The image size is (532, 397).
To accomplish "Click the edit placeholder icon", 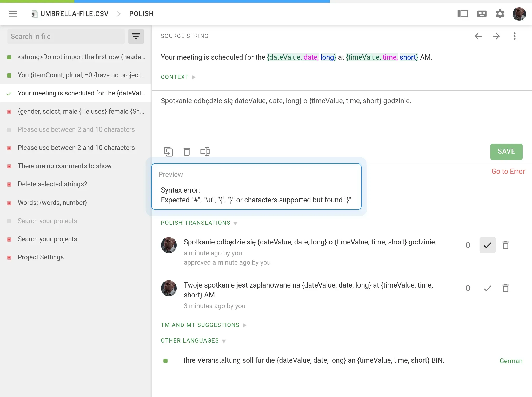I will pos(205,152).
